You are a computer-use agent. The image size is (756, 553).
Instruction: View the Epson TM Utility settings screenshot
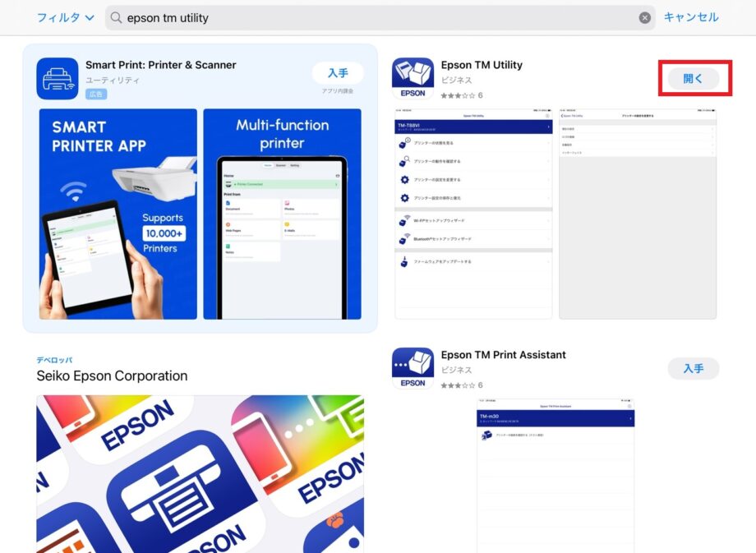638,214
